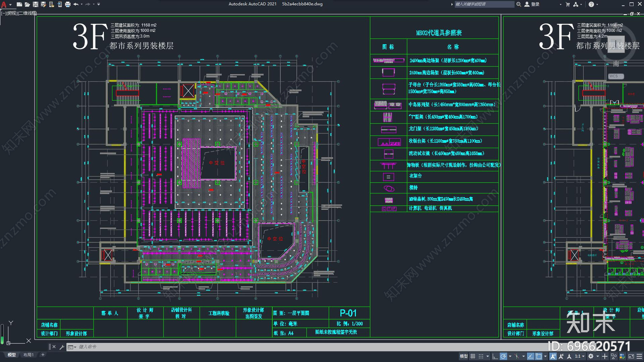Image resolution: width=644 pixels, height=362 pixels.
Task: Open the workspace switching gear icon
Action: click(x=591, y=356)
